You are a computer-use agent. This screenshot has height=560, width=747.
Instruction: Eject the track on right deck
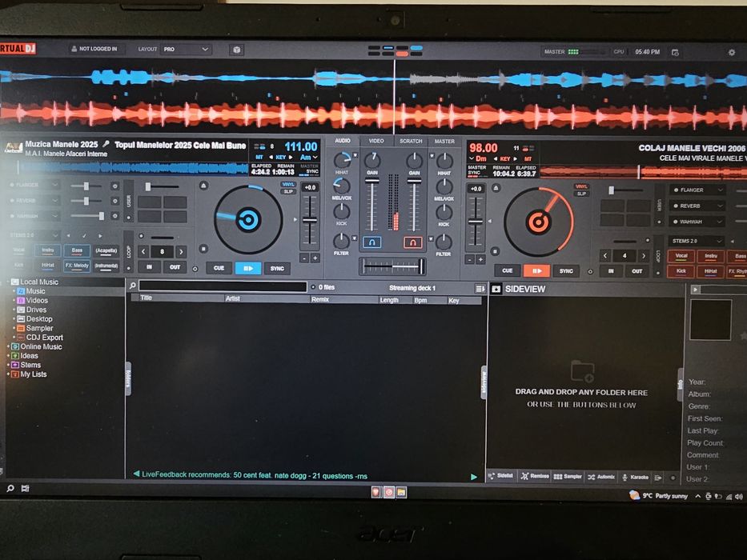pos(496,188)
